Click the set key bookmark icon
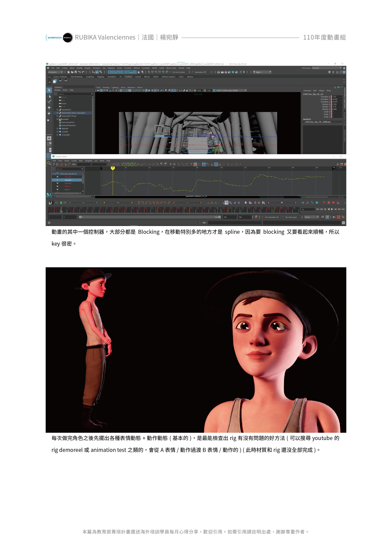 click(256, 217)
